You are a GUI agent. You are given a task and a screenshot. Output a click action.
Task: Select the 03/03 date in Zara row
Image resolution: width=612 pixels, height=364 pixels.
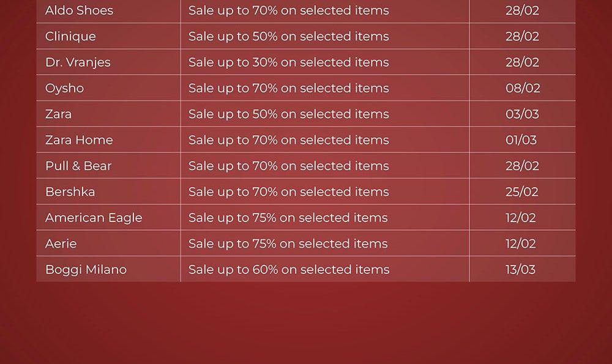click(522, 114)
